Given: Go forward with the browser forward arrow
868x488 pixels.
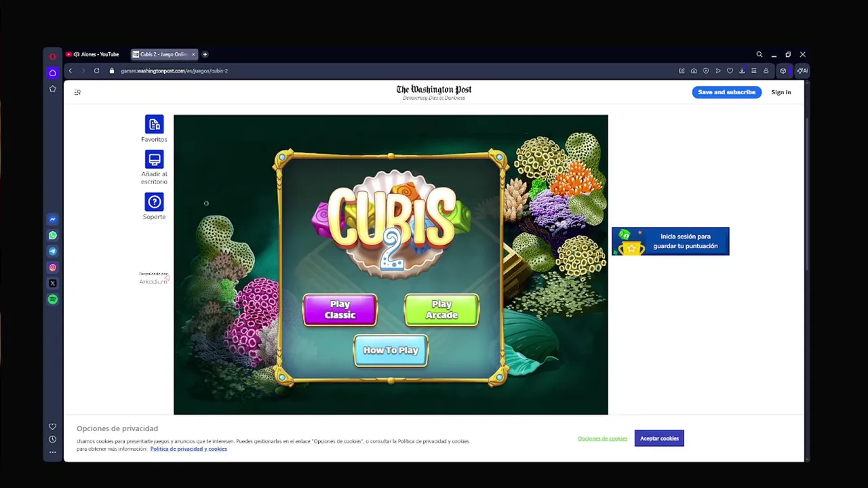Looking at the screenshot, I should click(83, 70).
